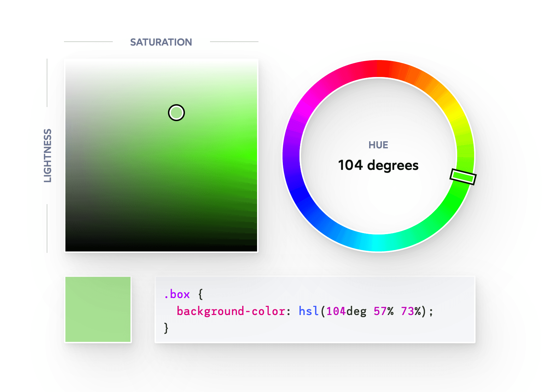Click the "104 degrees" hue readout
This screenshot has height=392, width=553.
click(x=378, y=165)
